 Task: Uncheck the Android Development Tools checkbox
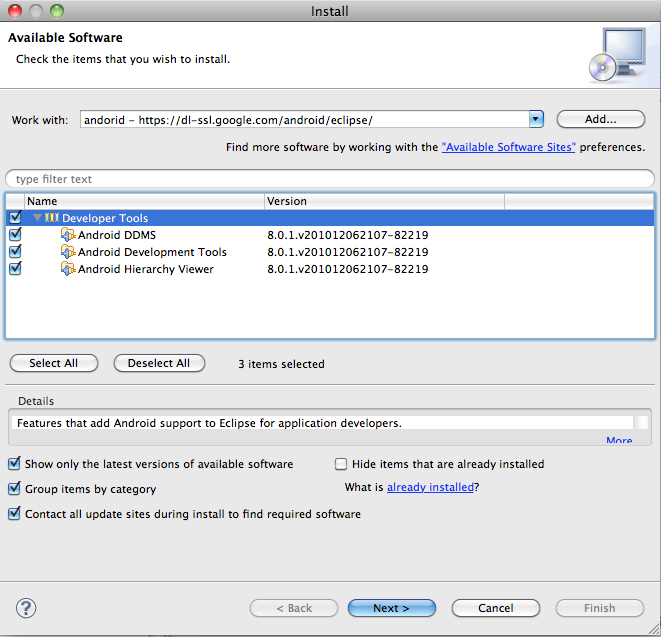[x=15, y=251]
